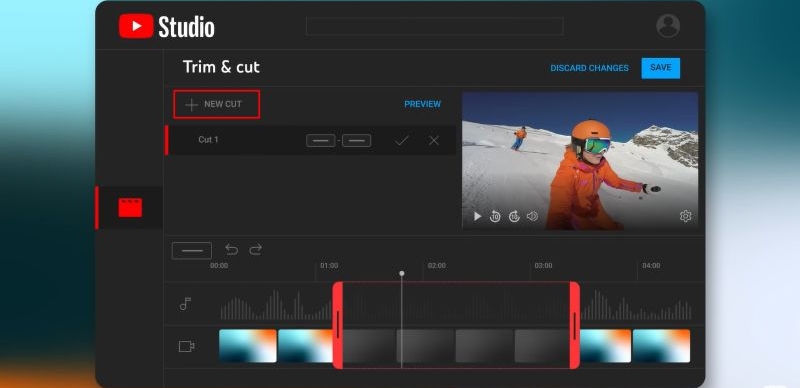The height and width of the screenshot is (388, 800).
Task: Click the timeline timecode box
Action: (x=192, y=251)
